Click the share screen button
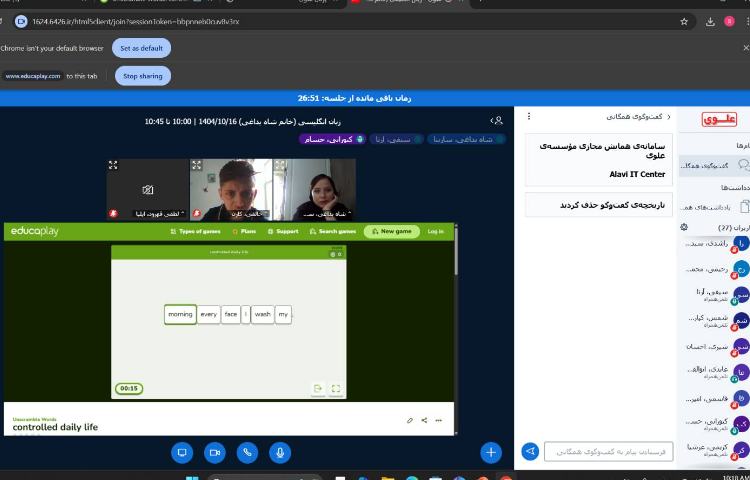This screenshot has height=480, width=750. [x=182, y=452]
